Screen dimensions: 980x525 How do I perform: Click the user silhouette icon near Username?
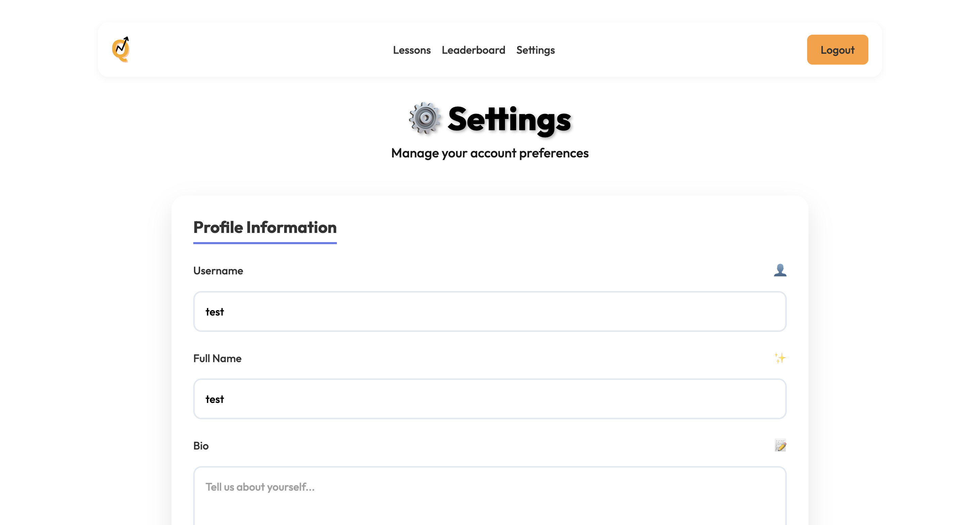[x=780, y=270]
